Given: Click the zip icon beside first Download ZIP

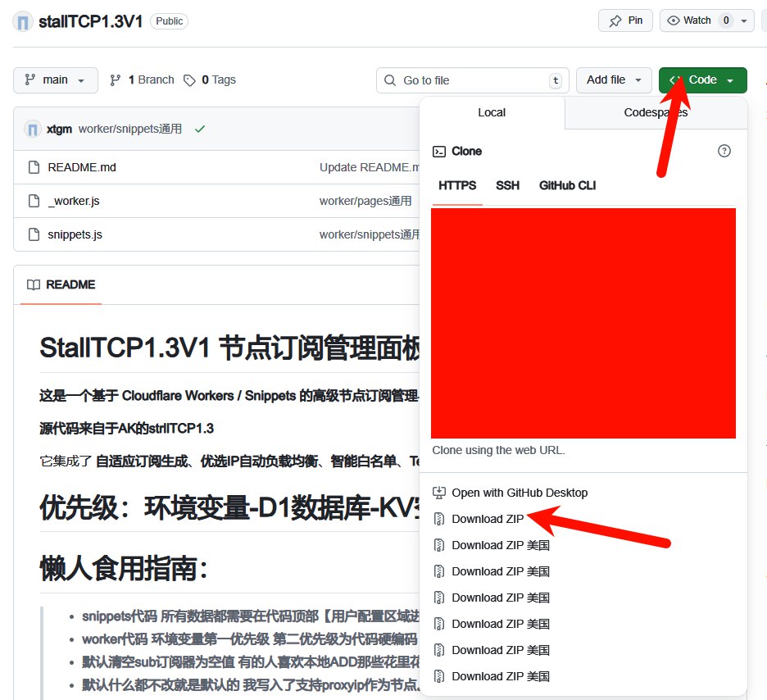Looking at the screenshot, I should click(439, 519).
